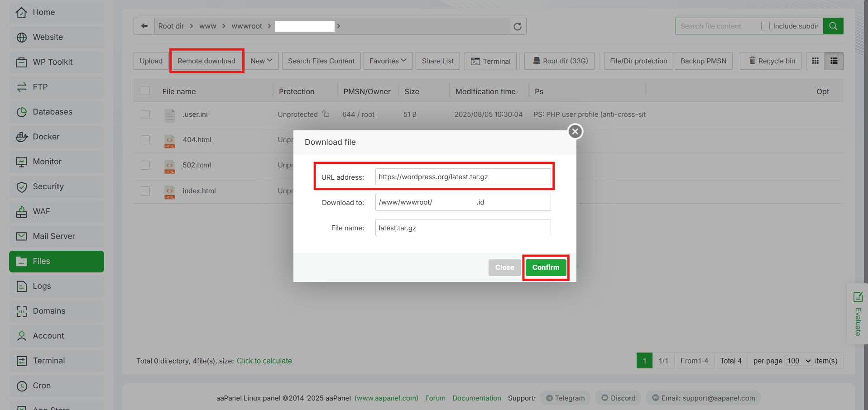The width and height of the screenshot is (868, 410).
Task: Select Files in the sidebar menu
Action: click(42, 261)
